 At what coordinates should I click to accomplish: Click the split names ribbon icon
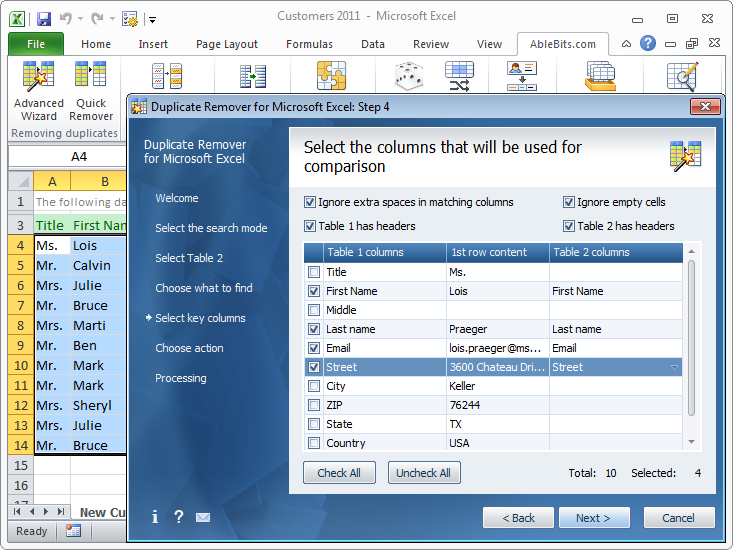[522, 76]
